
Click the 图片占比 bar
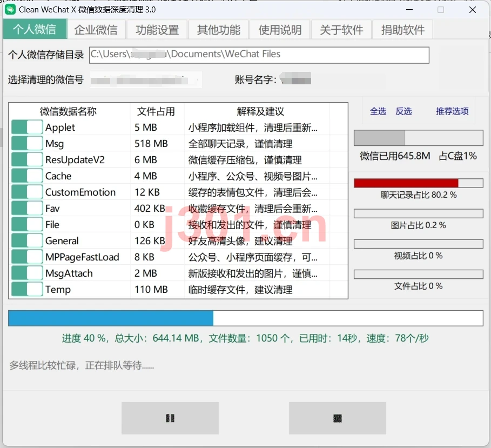click(x=419, y=213)
